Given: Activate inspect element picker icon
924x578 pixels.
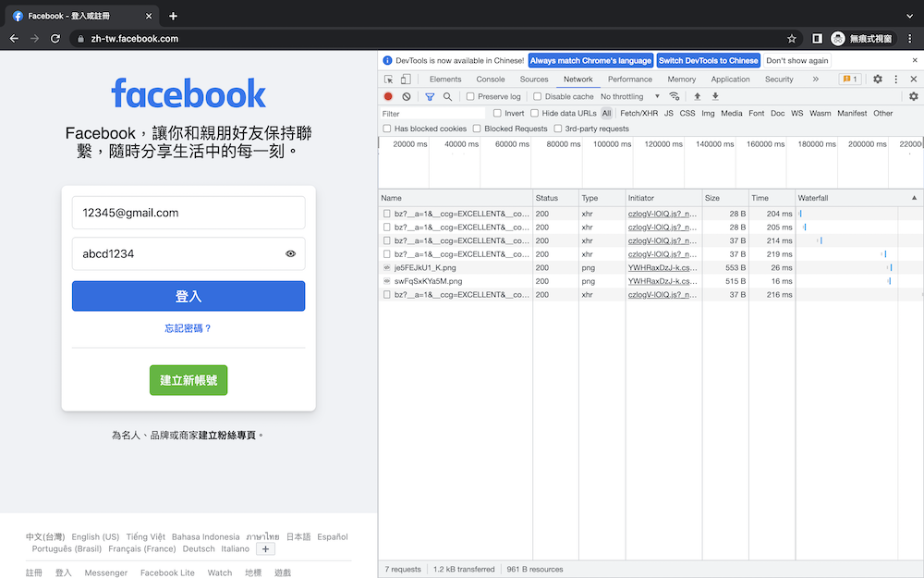Looking at the screenshot, I should pyautogui.click(x=388, y=79).
